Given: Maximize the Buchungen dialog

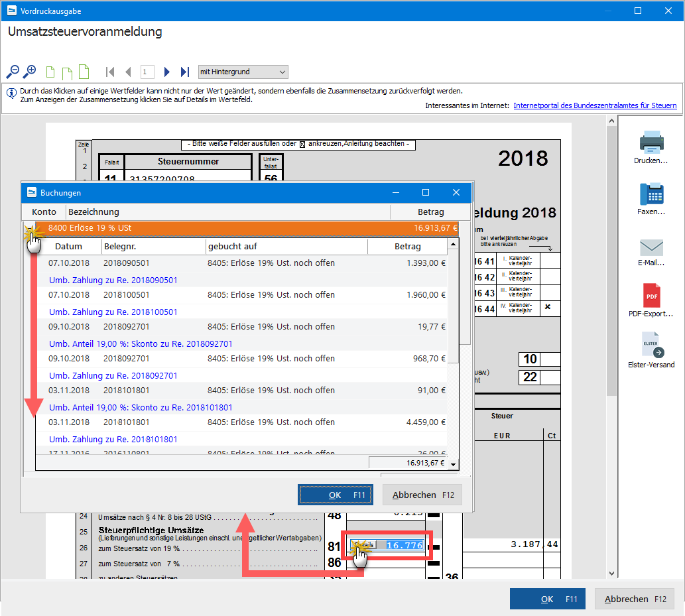Looking at the screenshot, I should pyautogui.click(x=426, y=192).
